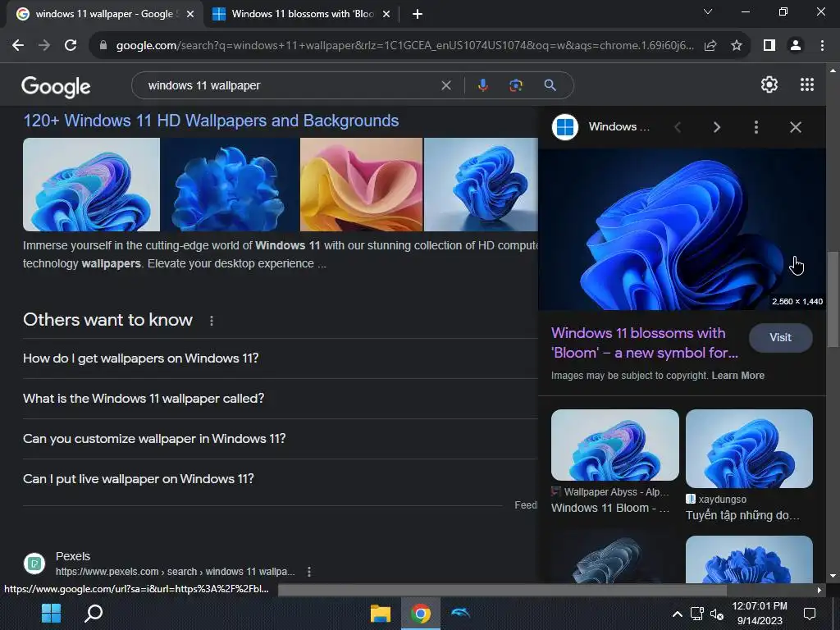Click the Learn More copyright link
This screenshot has width=840, height=630.
pyautogui.click(x=737, y=376)
